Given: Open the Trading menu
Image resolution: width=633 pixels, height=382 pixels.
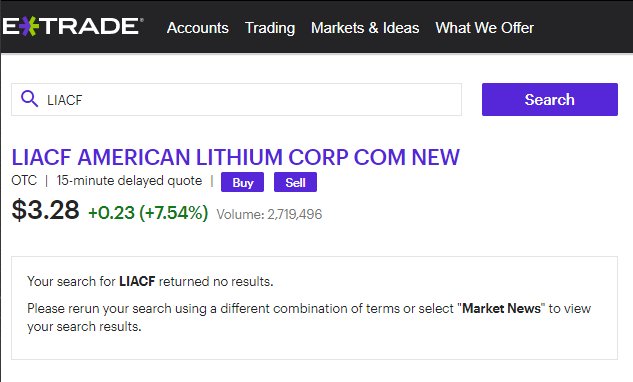Looking at the screenshot, I should (x=270, y=28).
